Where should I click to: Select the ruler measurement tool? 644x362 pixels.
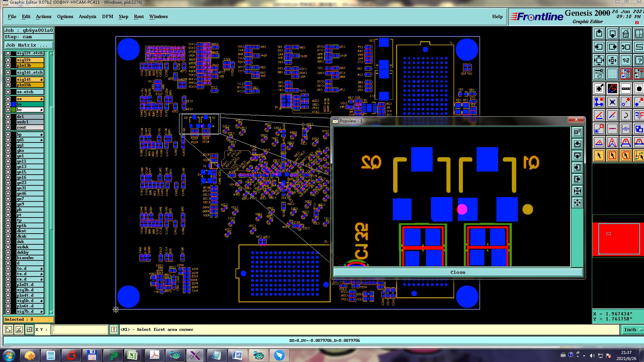point(626,89)
